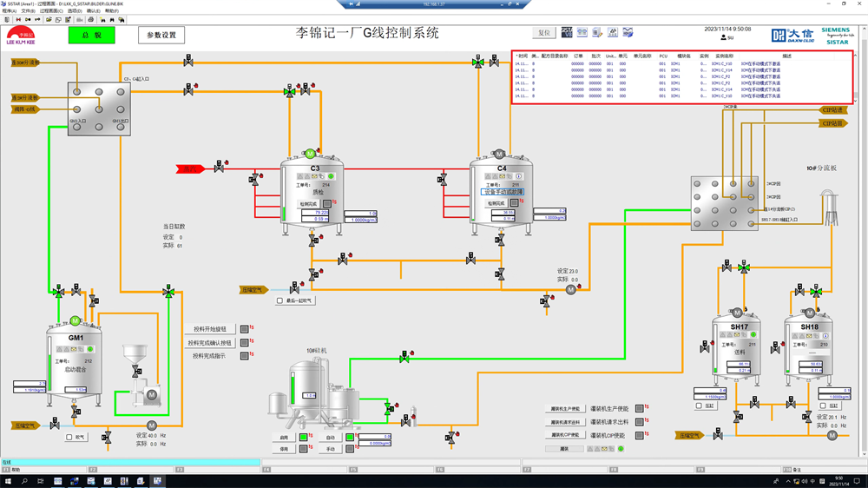Open the 帮助 menu
The image size is (868, 488).
pyautogui.click(x=112, y=10)
